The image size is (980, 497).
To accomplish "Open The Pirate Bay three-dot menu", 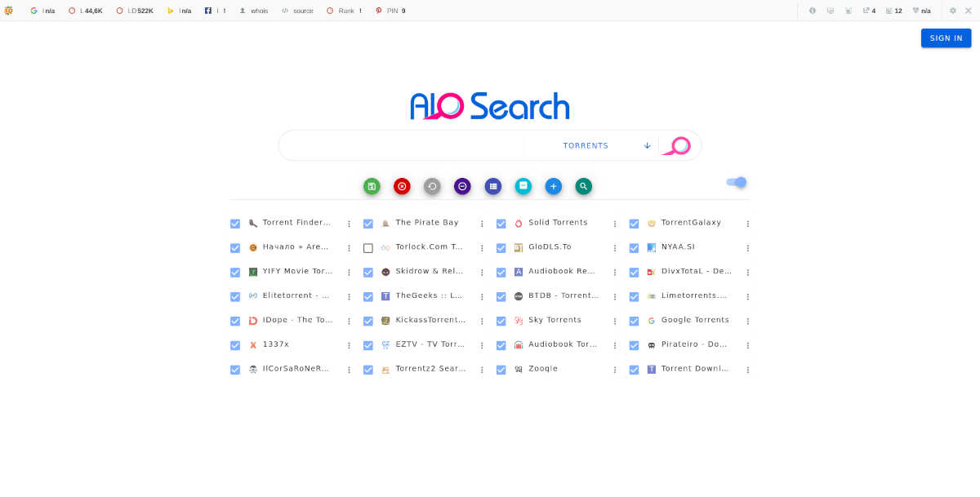I will pos(482,224).
